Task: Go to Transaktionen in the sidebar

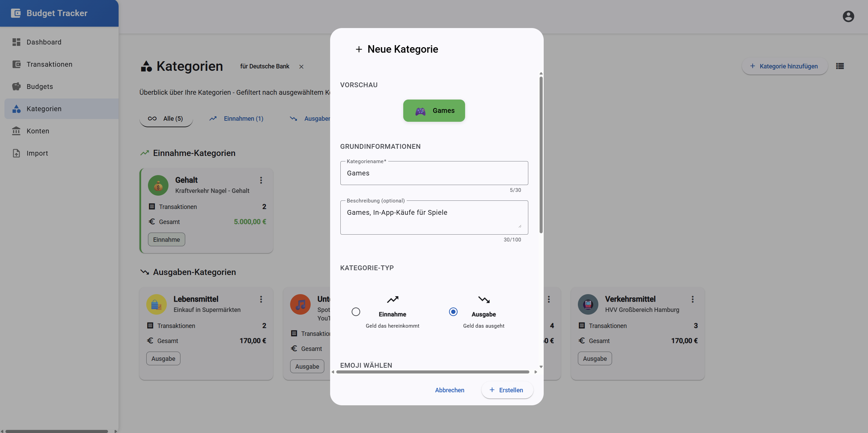Action: click(x=62, y=64)
